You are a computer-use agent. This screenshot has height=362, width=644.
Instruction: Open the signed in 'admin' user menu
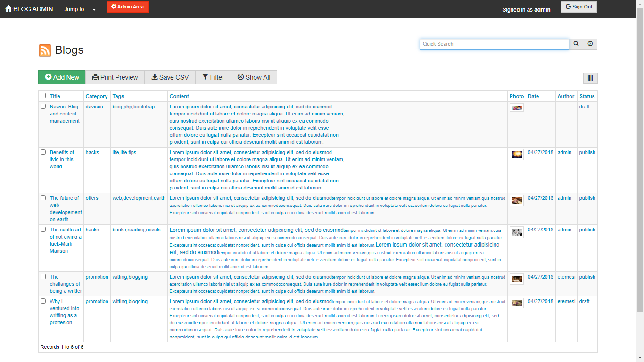pos(541,9)
